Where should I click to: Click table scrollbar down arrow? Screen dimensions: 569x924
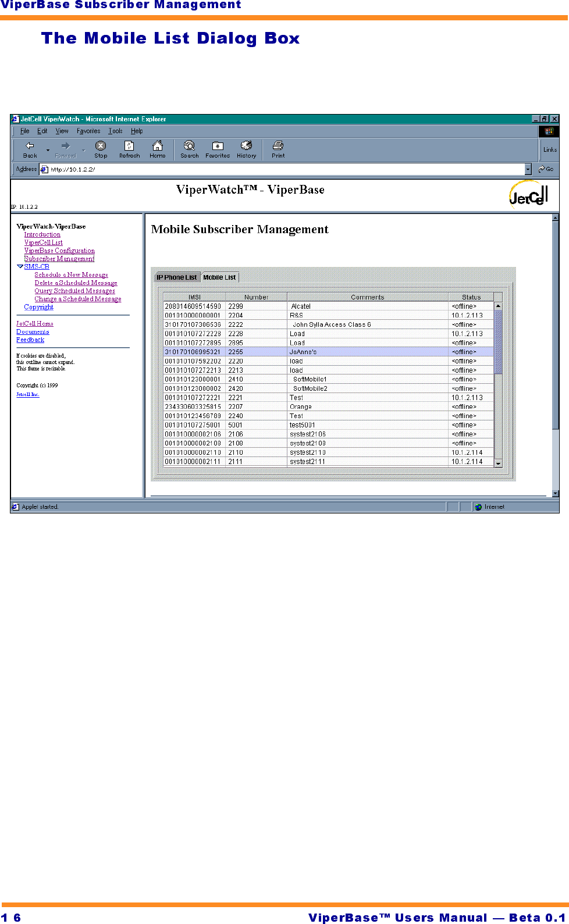coord(498,463)
